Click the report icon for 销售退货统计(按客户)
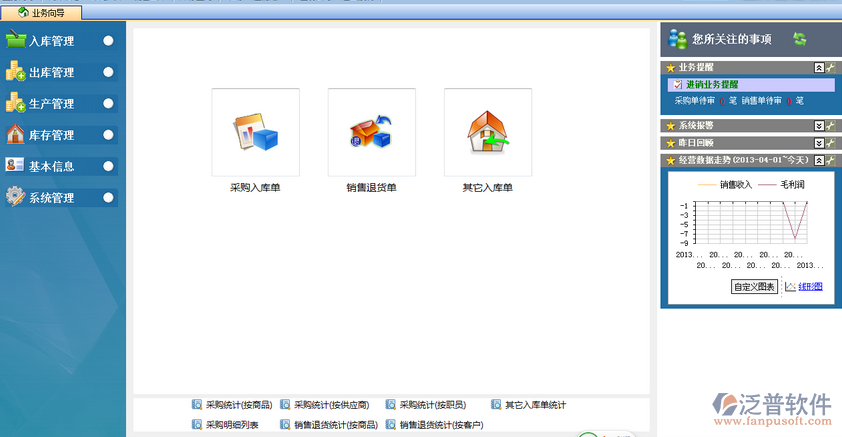 click(390, 424)
